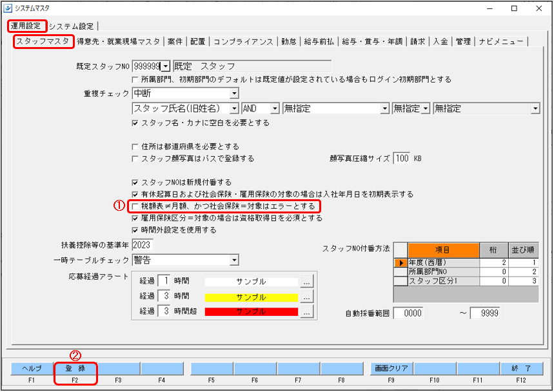Viewport: 554px width, 392px height.
Task: Click the 経過 3 時間 input field
Action: 164,296
